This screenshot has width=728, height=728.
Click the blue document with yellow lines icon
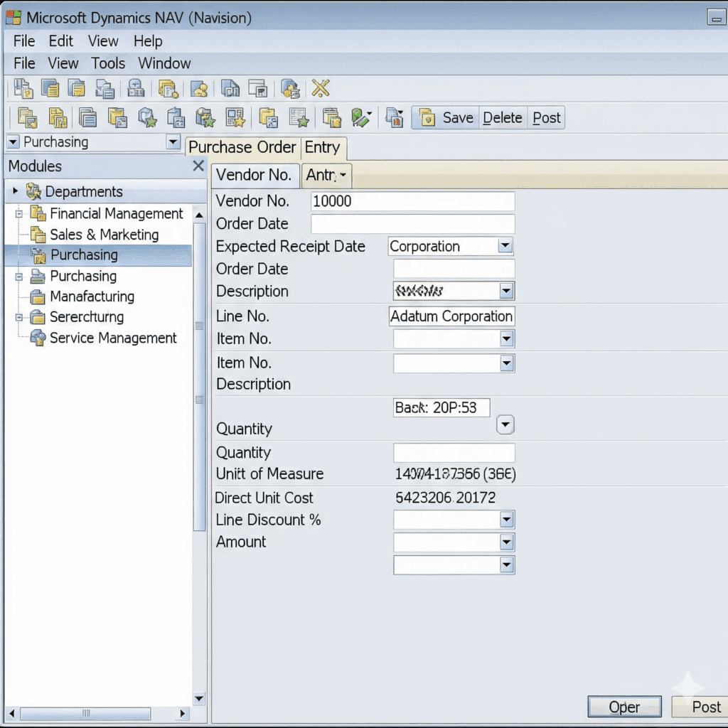tap(50, 87)
